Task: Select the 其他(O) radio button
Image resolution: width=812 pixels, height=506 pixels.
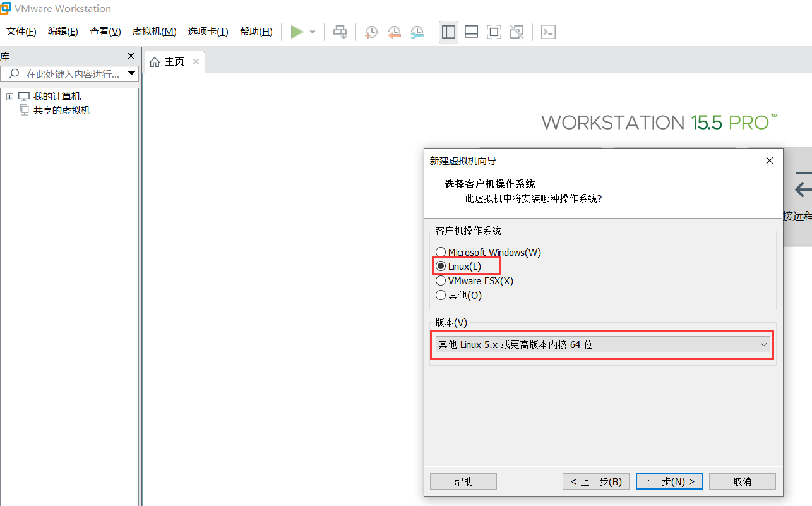Action: (x=441, y=295)
